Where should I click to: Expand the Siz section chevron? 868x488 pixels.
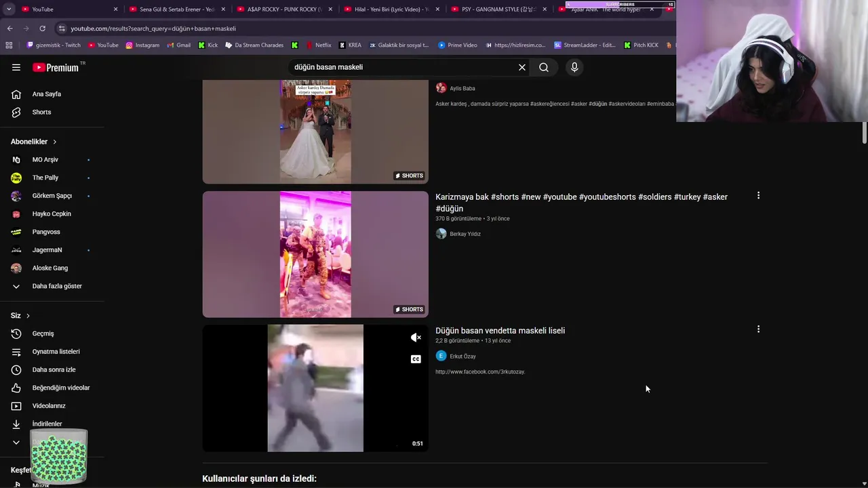click(28, 316)
